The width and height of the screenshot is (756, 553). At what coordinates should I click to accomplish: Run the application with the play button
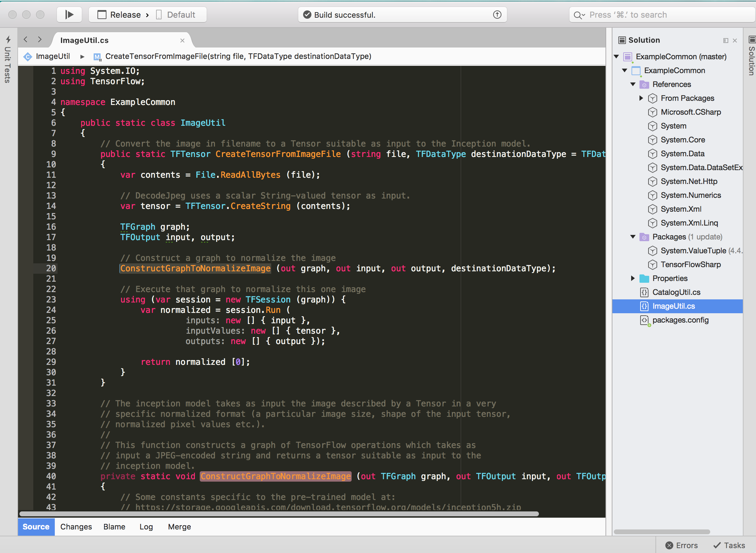pos(69,15)
